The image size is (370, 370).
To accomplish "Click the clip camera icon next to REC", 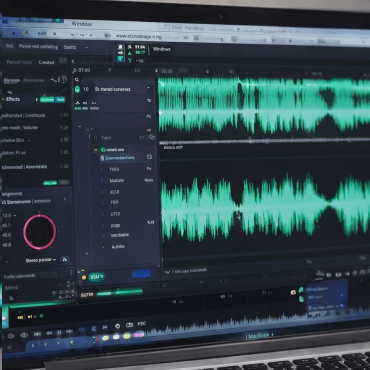I will click(x=129, y=325).
